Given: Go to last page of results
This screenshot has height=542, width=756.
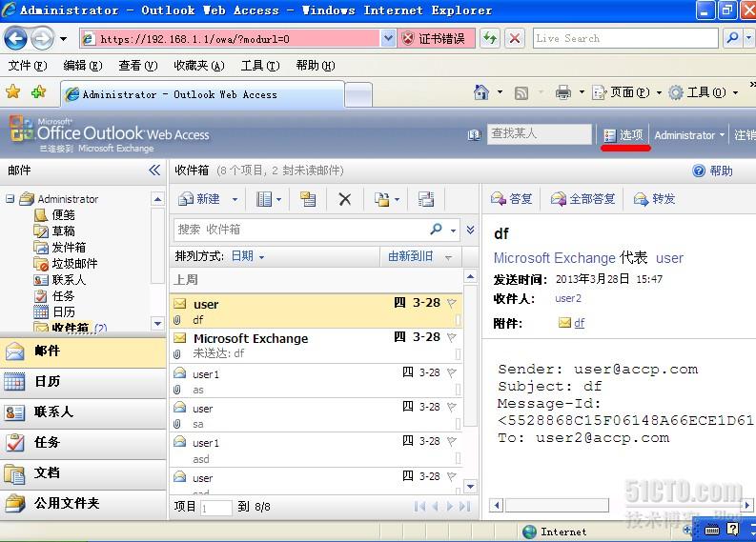Looking at the screenshot, I should pos(465,507).
